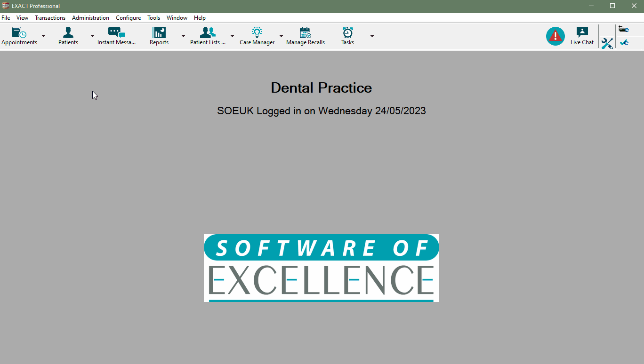Open the Tools menu
This screenshot has height=364, width=644.
tap(153, 18)
